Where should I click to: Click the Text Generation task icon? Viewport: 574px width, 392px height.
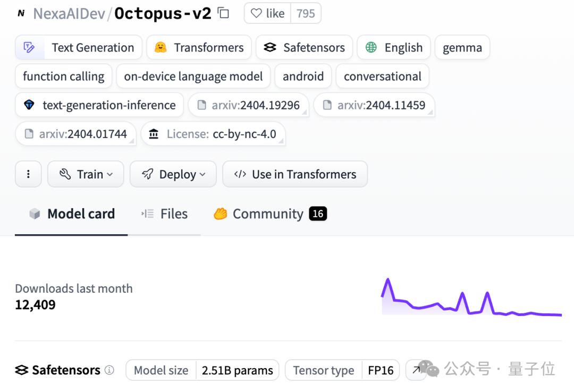point(29,47)
